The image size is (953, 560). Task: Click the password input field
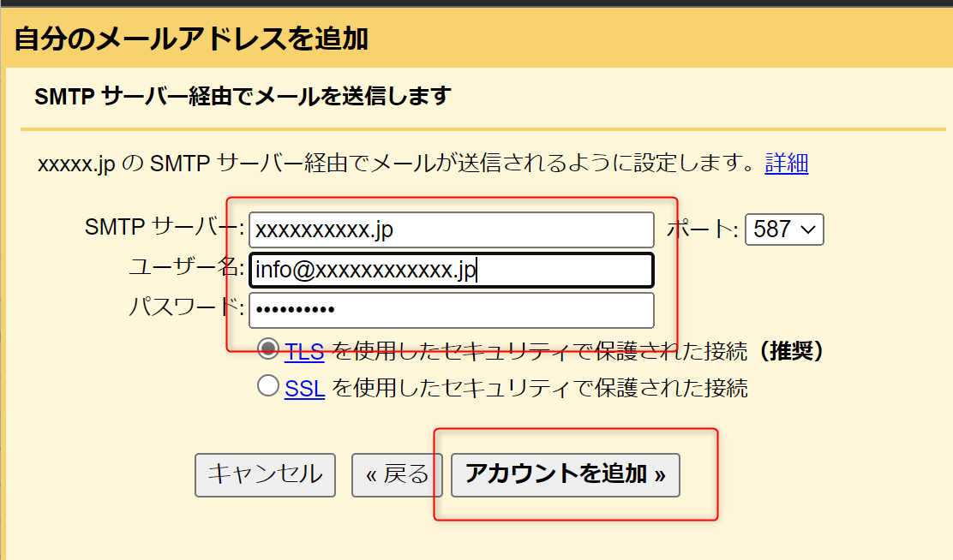click(452, 310)
